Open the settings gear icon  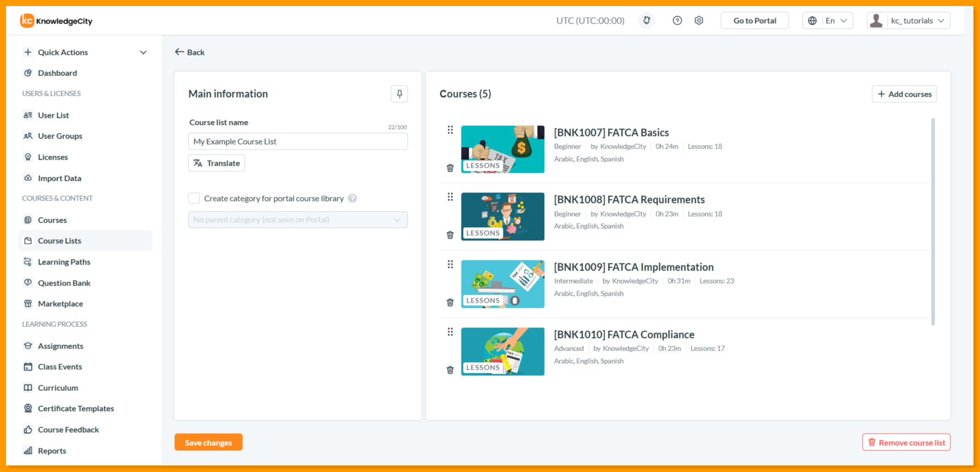(x=699, y=21)
